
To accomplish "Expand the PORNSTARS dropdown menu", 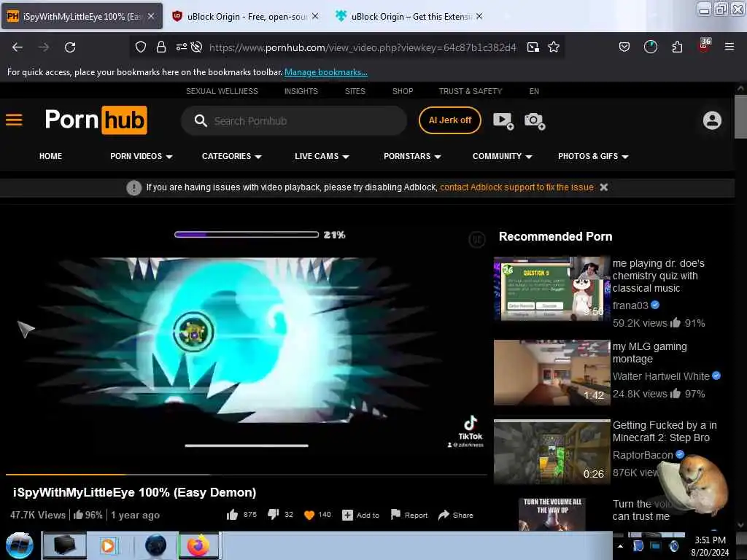I will tap(412, 156).
